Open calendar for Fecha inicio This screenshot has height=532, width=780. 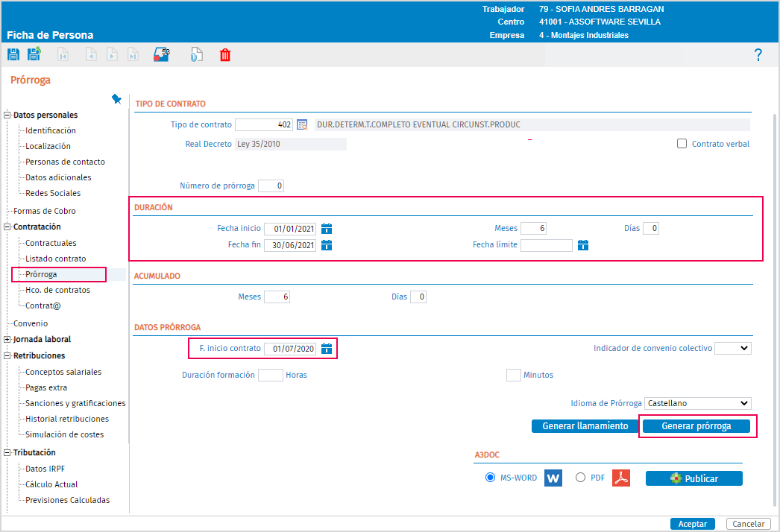[327, 229]
